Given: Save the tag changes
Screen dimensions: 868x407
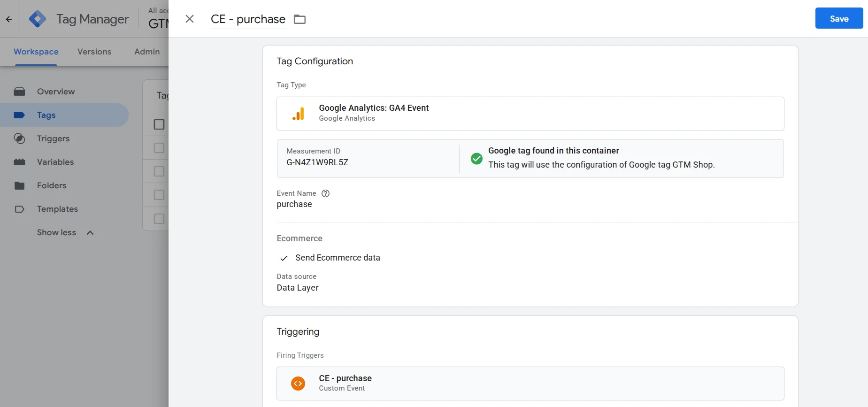Looking at the screenshot, I should click(839, 18).
